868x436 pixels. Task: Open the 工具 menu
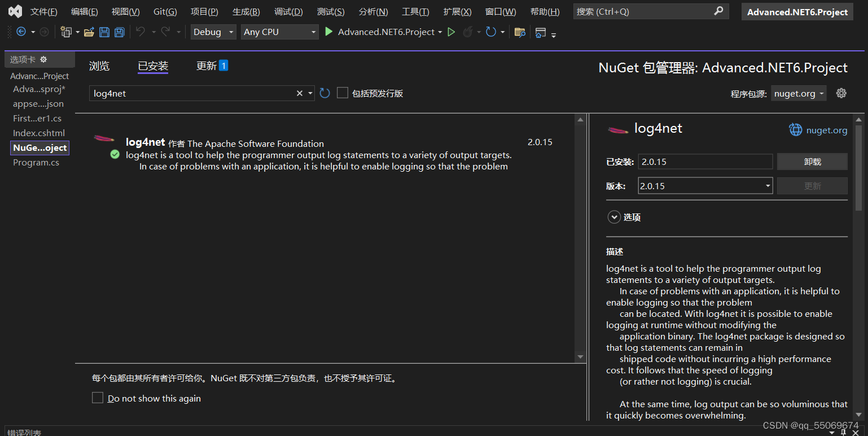(415, 11)
